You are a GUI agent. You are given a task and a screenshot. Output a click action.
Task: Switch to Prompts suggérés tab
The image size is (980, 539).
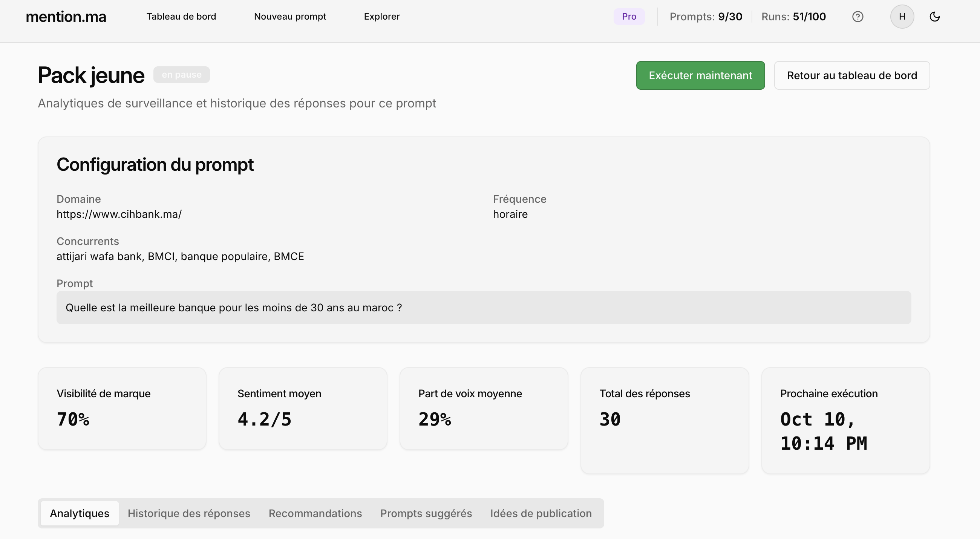(x=426, y=513)
